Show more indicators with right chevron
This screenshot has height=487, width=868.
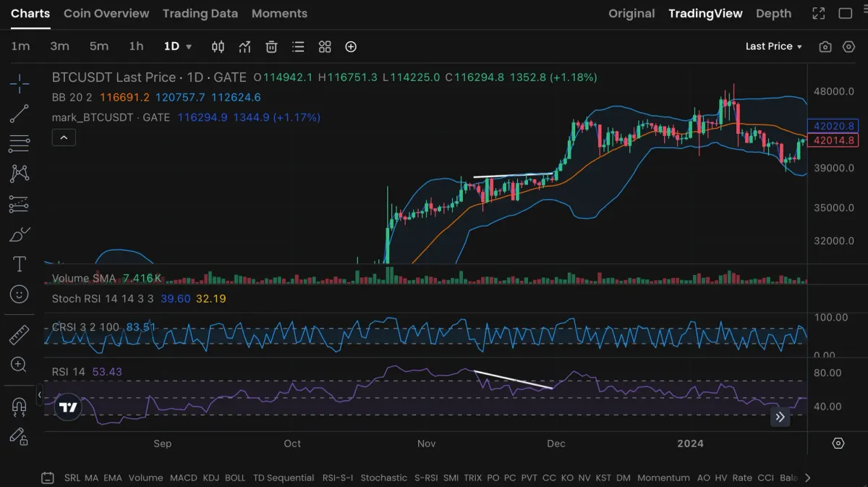pos(807,478)
